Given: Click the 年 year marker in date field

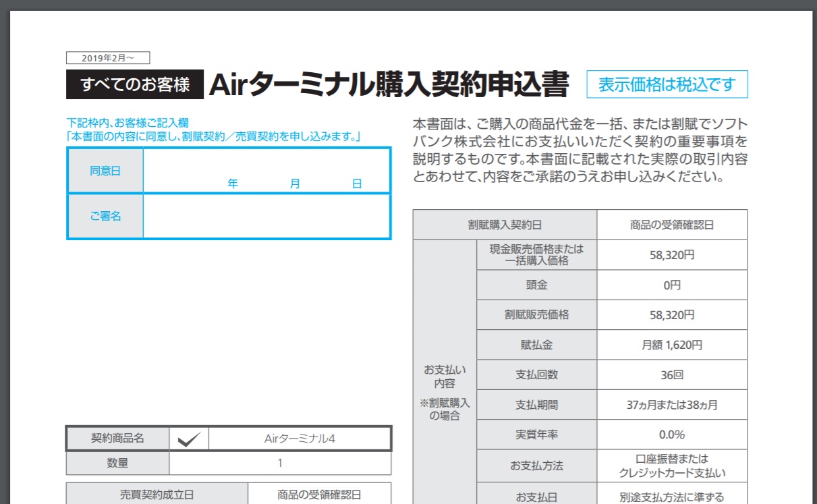Looking at the screenshot, I should coord(233,184).
